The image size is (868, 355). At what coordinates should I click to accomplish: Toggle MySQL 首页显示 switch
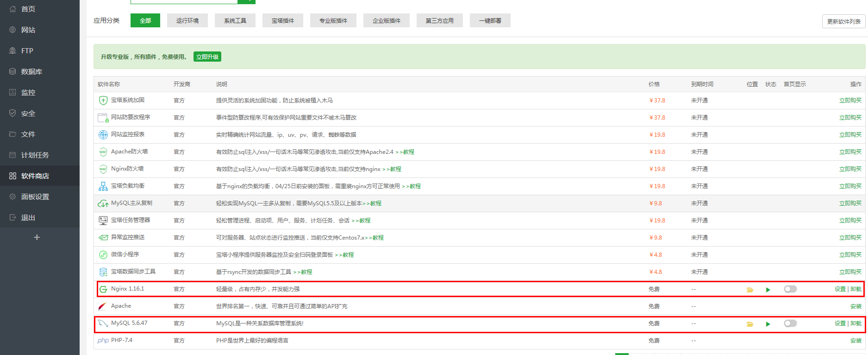[x=790, y=323]
